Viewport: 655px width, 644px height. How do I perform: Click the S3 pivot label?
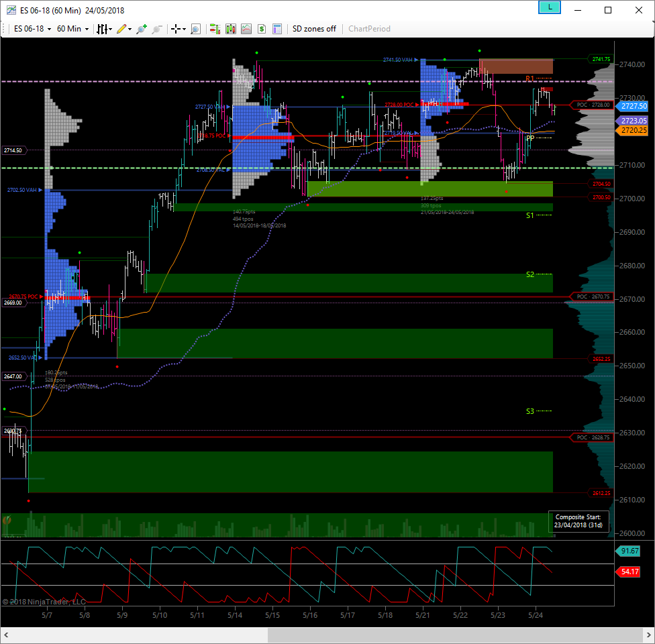pyautogui.click(x=530, y=411)
